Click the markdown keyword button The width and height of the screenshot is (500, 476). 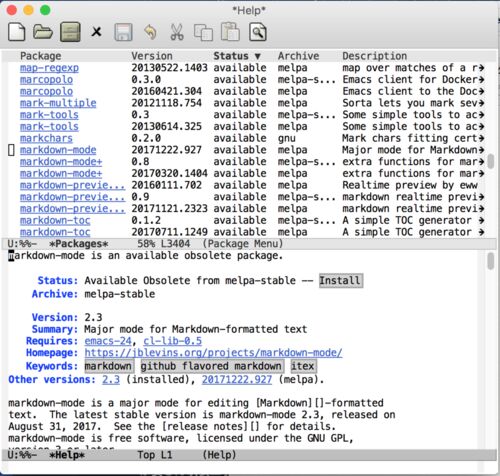tap(108, 366)
